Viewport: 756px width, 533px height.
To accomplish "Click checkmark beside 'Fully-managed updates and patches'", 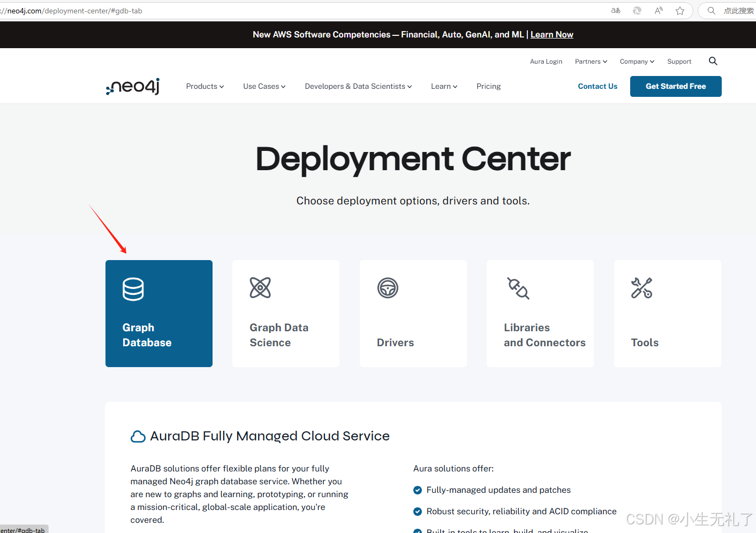I will tap(418, 490).
